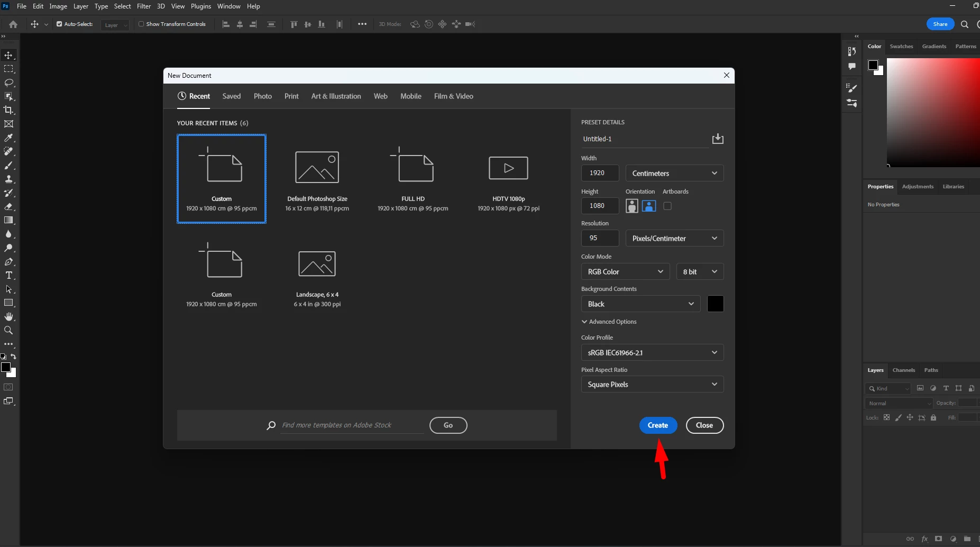Screen dimensions: 980x547
Task: Select the Eyedropper tool
Action: pyautogui.click(x=8, y=138)
